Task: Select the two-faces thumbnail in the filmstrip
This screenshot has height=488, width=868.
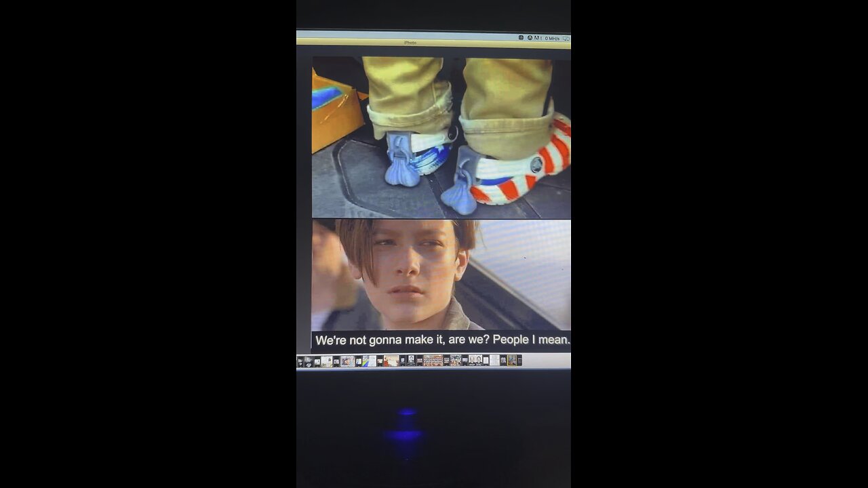Action: tap(475, 361)
